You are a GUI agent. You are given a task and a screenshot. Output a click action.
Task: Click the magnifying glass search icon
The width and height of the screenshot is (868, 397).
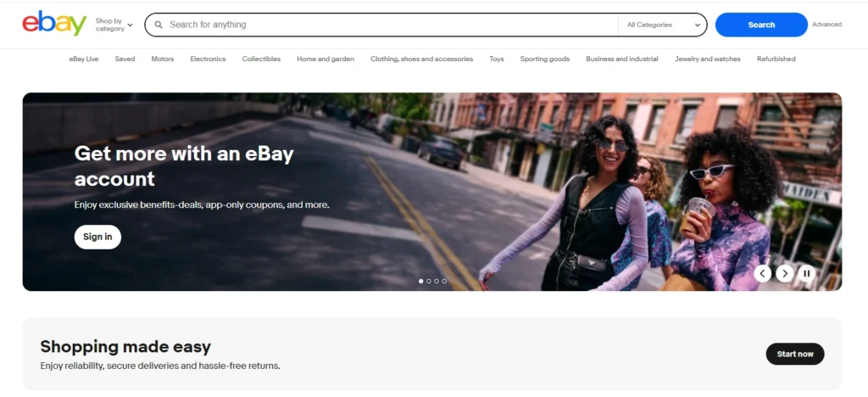point(159,25)
